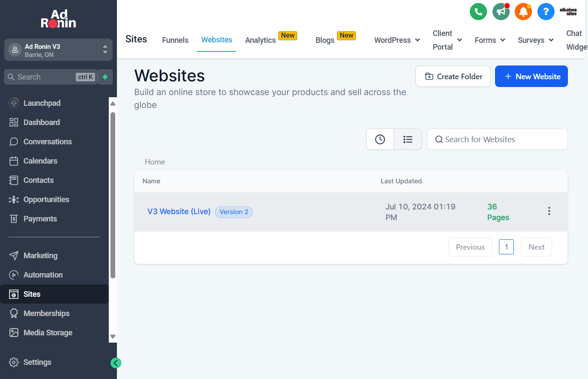
Task: Open V3 Website row options menu
Action: click(x=549, y=211)
